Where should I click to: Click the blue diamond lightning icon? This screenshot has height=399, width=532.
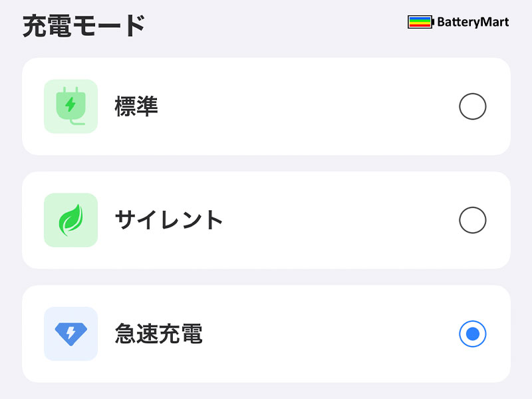70,334
